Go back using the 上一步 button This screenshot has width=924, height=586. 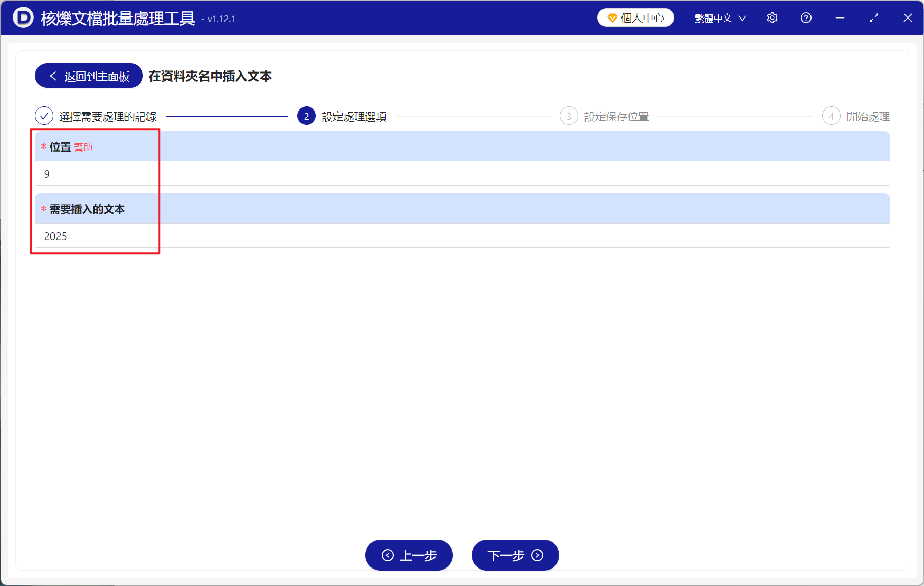pyautogui.click(x=409, y=556)
